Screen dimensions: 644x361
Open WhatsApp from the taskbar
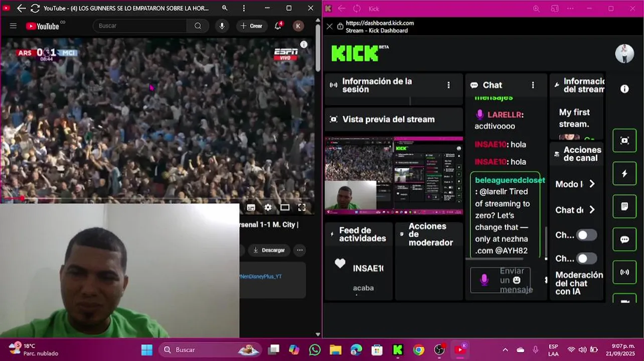[x=314, y=349]
